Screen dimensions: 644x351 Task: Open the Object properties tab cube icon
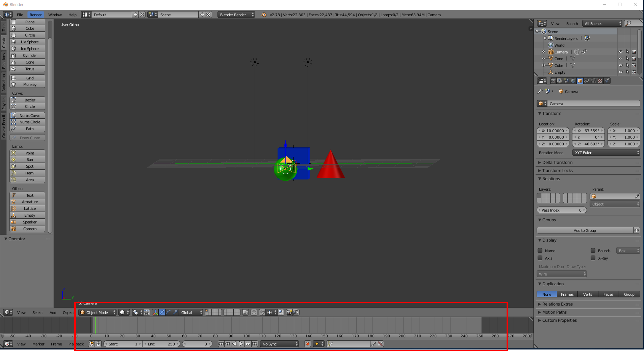tap(580, 81)
